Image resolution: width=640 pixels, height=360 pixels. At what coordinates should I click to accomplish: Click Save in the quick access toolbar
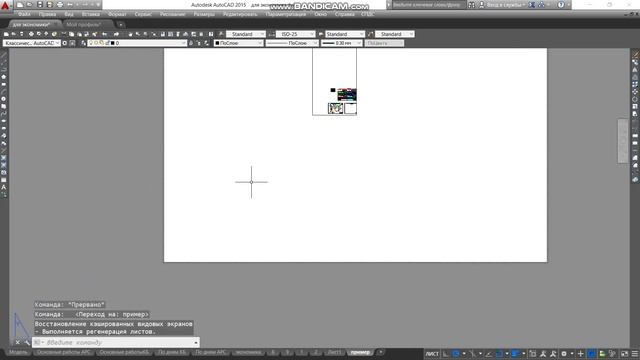tap(40, 5)
